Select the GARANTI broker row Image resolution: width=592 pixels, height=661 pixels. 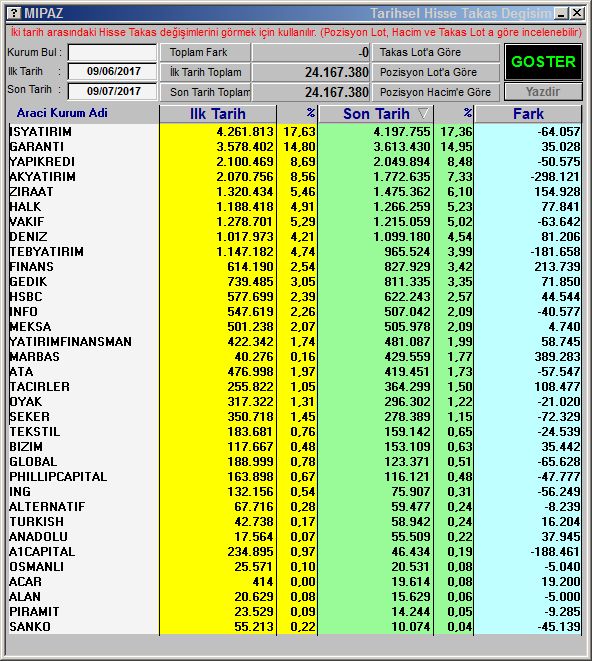point(295,147)
